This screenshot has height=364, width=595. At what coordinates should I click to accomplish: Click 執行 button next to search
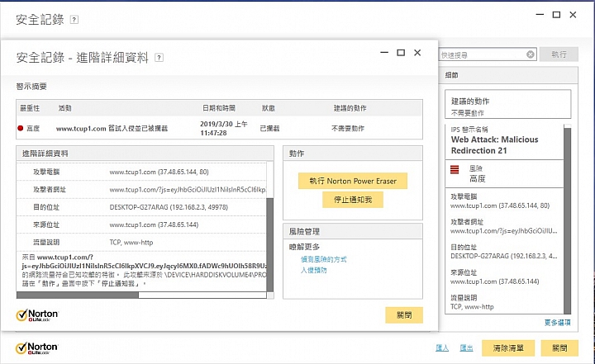559,54
